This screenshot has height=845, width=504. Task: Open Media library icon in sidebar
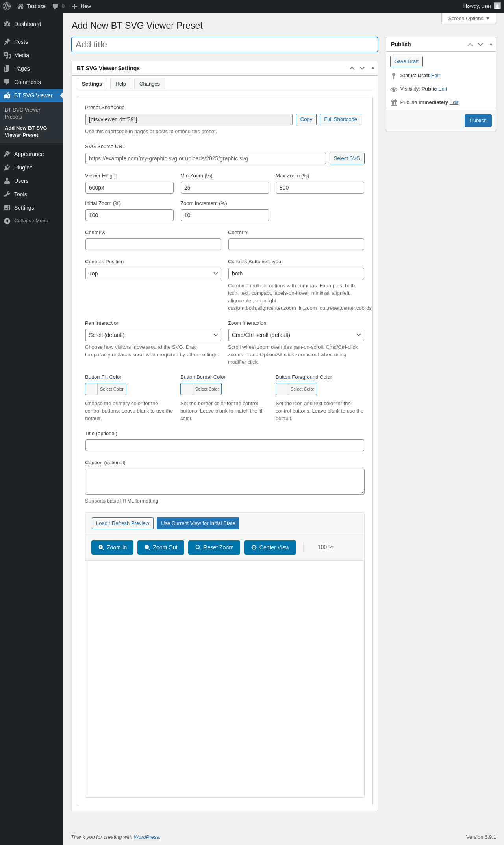(7, 55)
